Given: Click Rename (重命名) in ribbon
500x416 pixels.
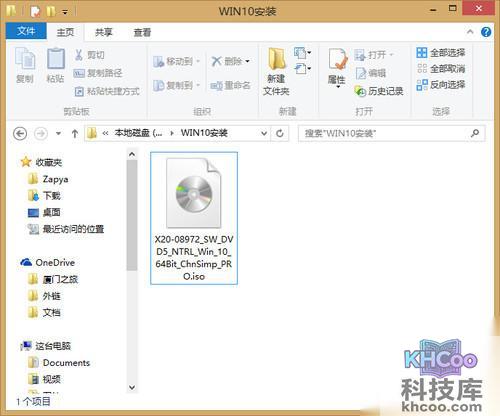Looking at the screenshot, I should pyautogui.click(x=230, y=85).
